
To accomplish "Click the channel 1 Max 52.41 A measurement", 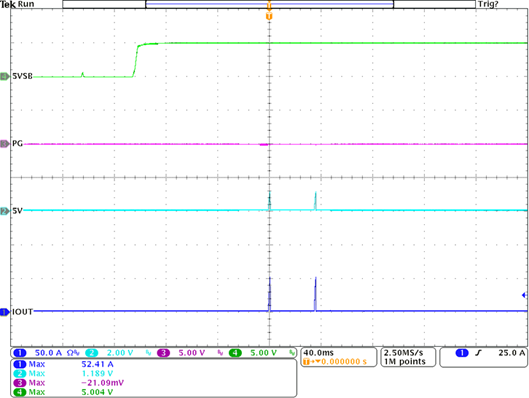I will (x=63, y=364).
